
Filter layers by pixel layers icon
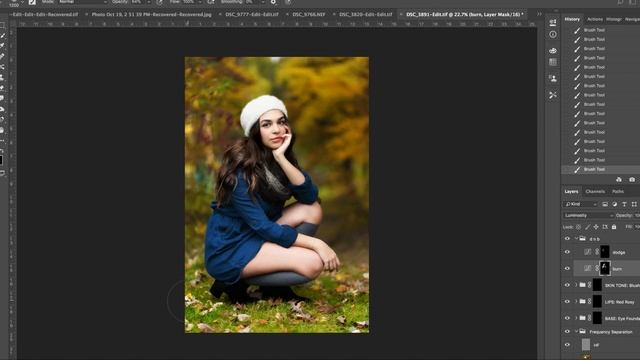click(605, 204)
